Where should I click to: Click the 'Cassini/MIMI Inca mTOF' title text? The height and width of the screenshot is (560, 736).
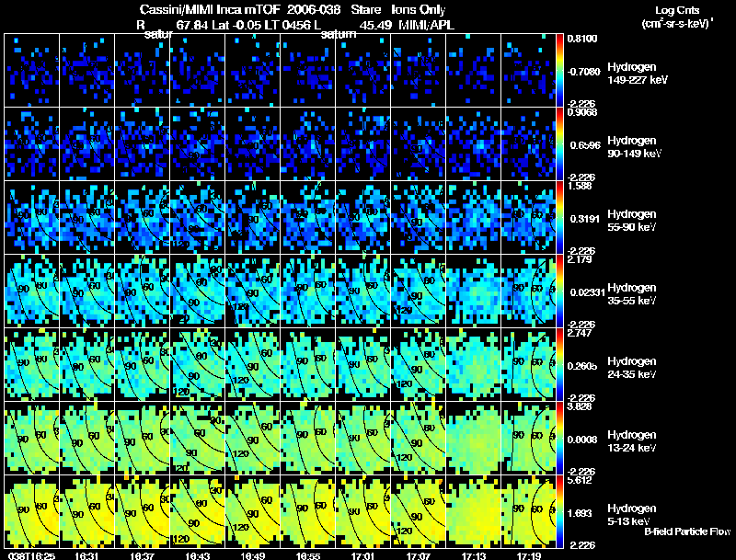(211, 10)
